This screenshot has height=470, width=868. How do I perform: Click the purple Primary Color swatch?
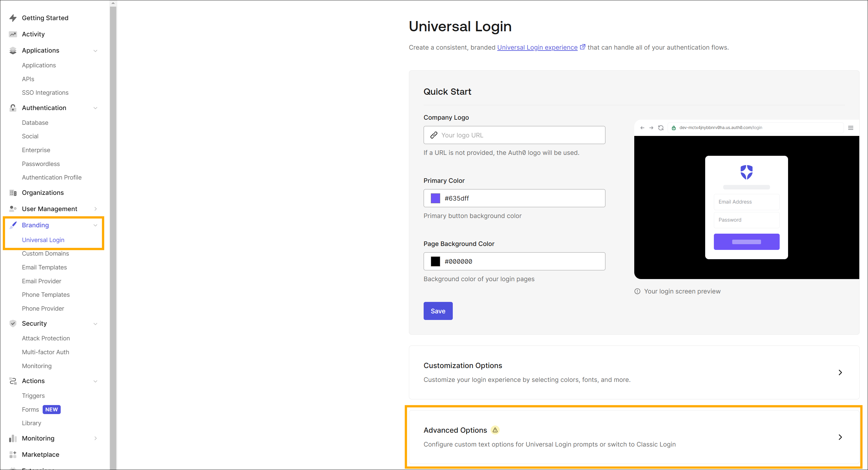click(435, 198)
